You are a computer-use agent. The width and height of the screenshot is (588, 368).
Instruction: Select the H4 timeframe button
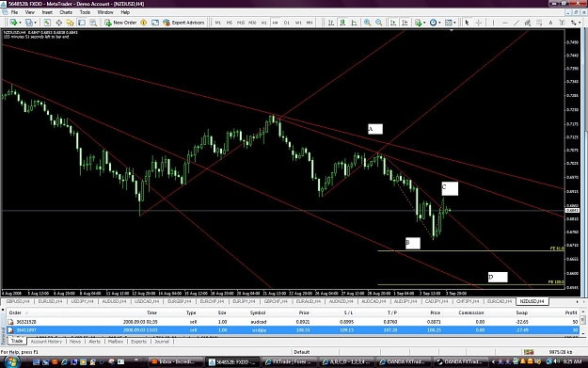click(x=276, y=23)
